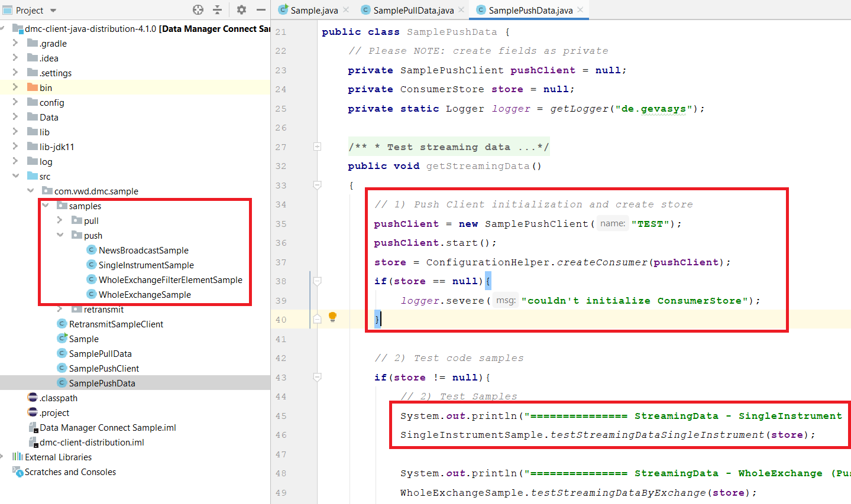Collapse the src folder
This screenshot has height=504, width=851.
pos(15,176)
